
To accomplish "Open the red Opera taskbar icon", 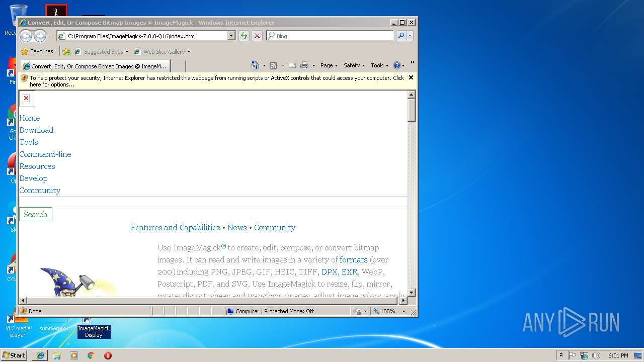I will tap(108, 355).
